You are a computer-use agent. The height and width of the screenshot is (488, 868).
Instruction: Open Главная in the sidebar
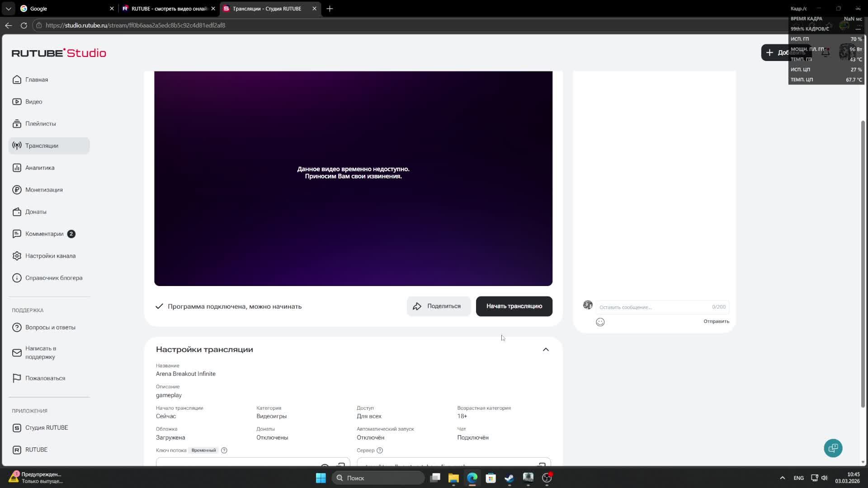36,80
